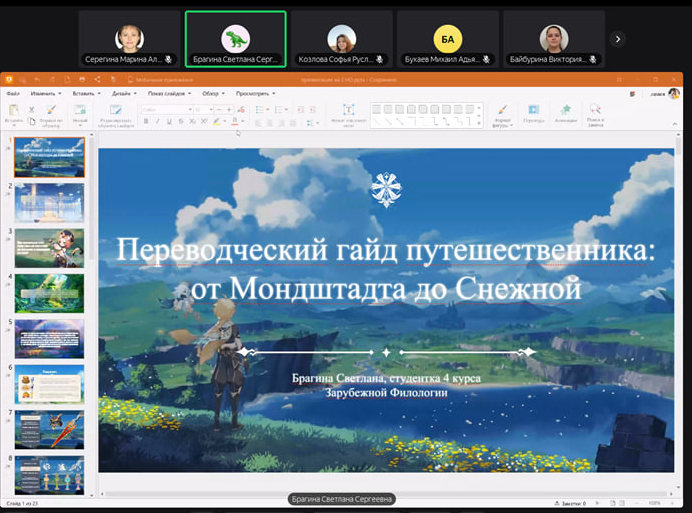Screen dimensions: 692x513
Task: Select slide 8 thumbnail
Action: coord(49,475)
